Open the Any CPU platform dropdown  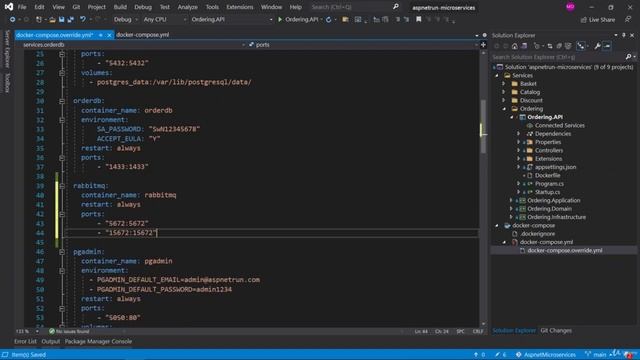pyautogui.click(x=165, y=20)
